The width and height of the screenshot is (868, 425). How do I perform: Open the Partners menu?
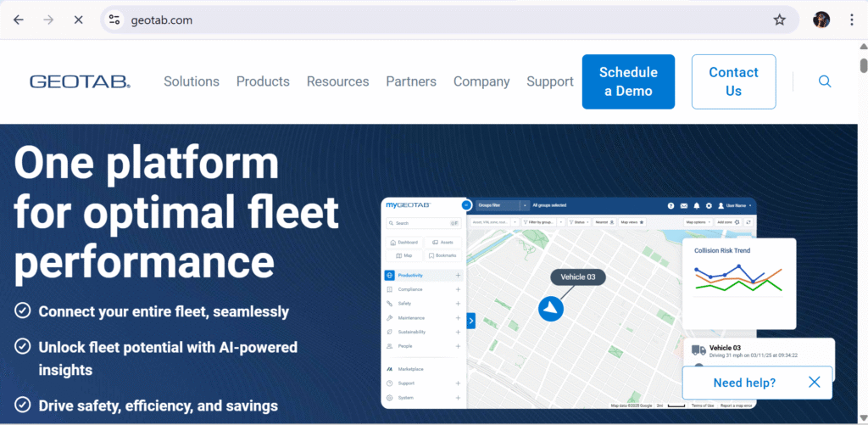[411, 82]
